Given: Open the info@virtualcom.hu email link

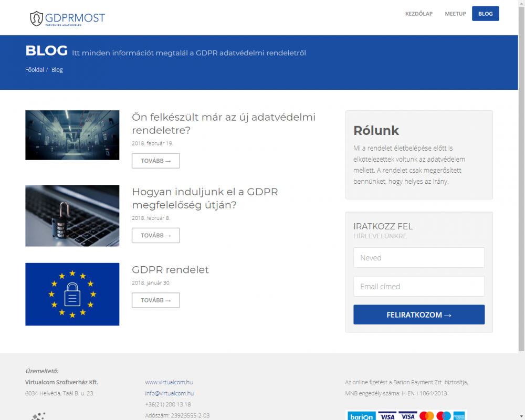Looking at the screenshot, I should (170, 393).
